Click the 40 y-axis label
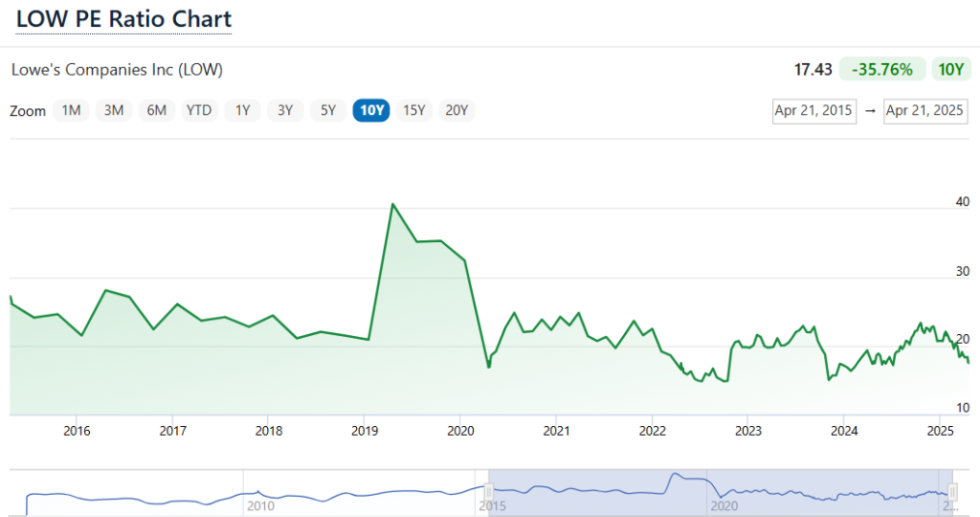980x517 pixels. pyautogui.click(x=963, y=201)
